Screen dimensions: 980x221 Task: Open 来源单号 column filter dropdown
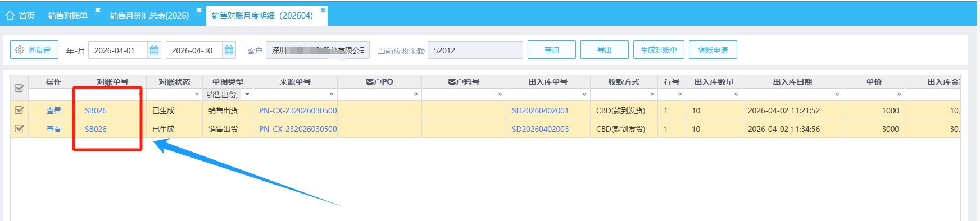click(x=332, y=94)
